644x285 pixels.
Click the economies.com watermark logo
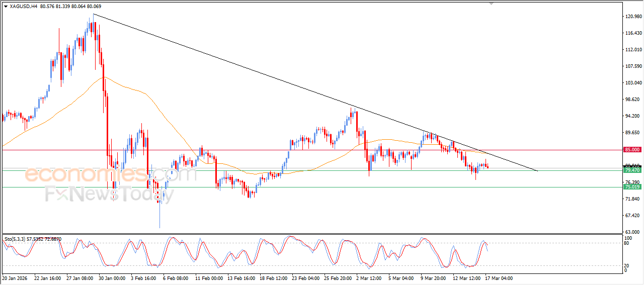(x=111, y=175)
